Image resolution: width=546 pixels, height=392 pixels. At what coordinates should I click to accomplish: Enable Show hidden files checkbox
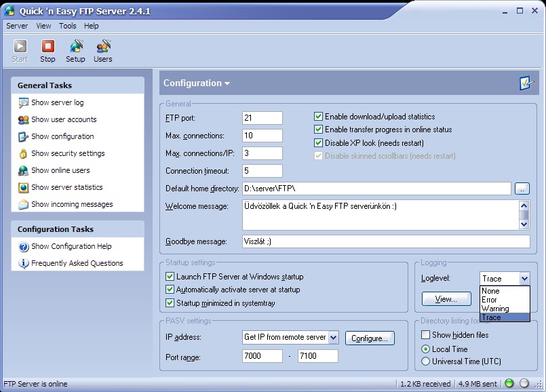pos(425,335)
